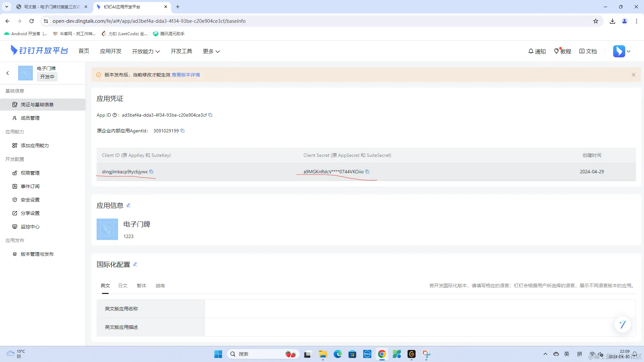This screenshot has width=644, height=362.
Task: Click the 英文版应用名称 input field
Action: click(420, 309)
